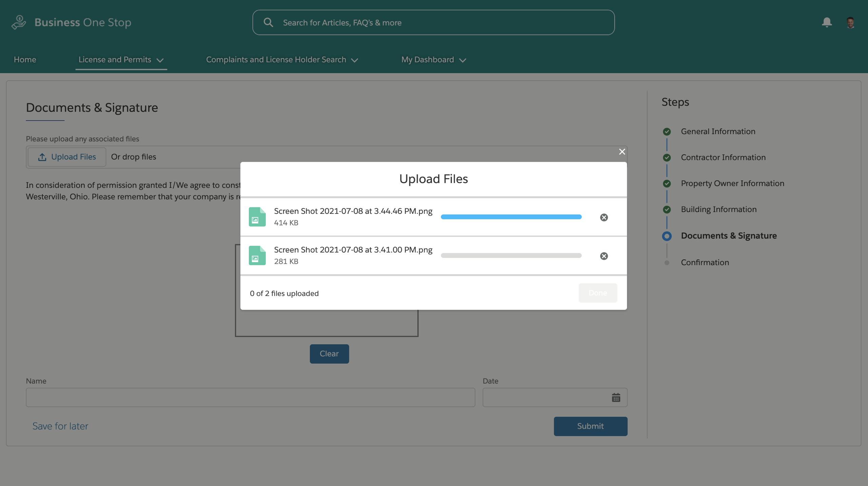
Task: Select the Building Information step
Action: (718, 209)
